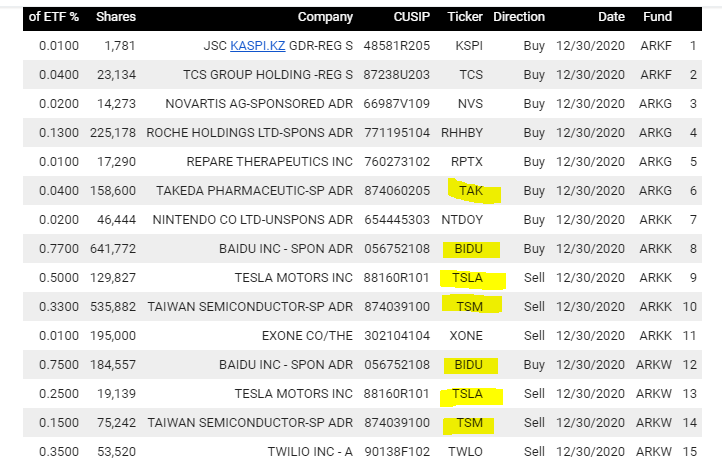Image resolution: width=722 pixels, height=466 pixels.
Task: Click CUSIP value 90138F102
Action: pyautogui.click(x=397, y=452)
